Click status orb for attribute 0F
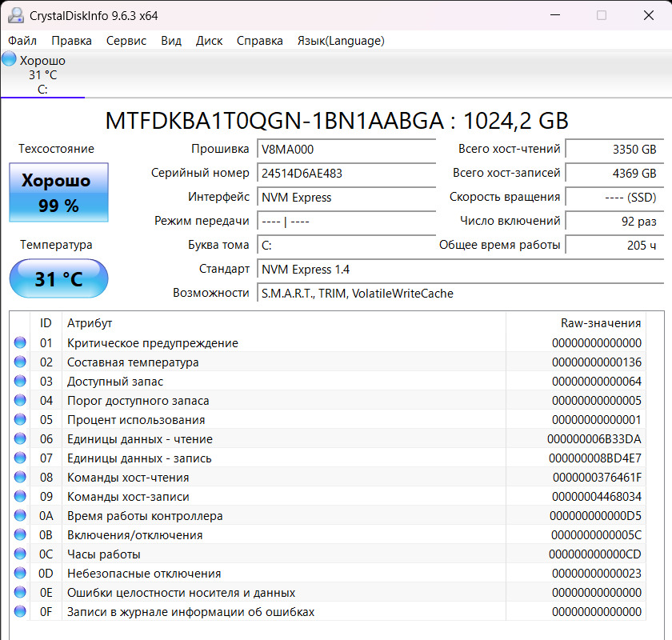Viewport: 672px width, 640px height. coord(20,611)
